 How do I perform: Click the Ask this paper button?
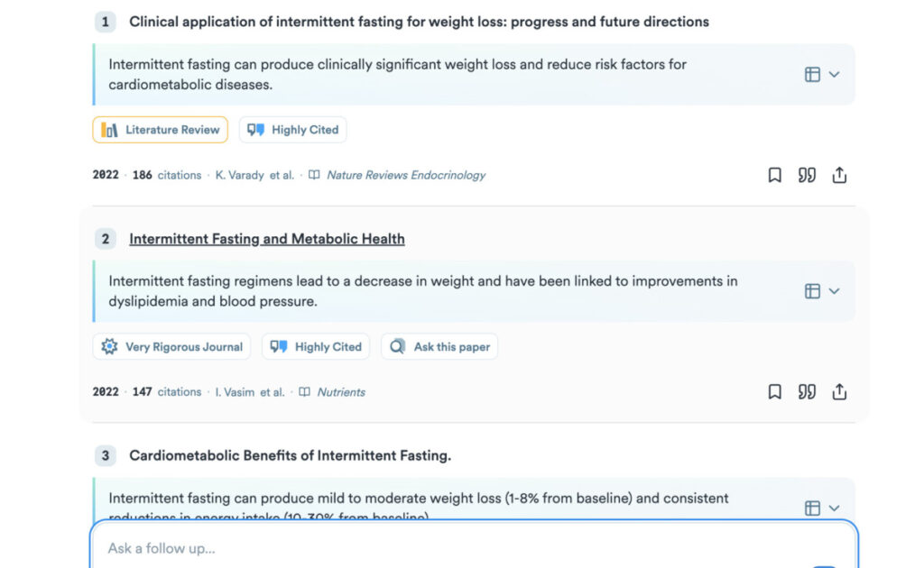click(439, 347)
